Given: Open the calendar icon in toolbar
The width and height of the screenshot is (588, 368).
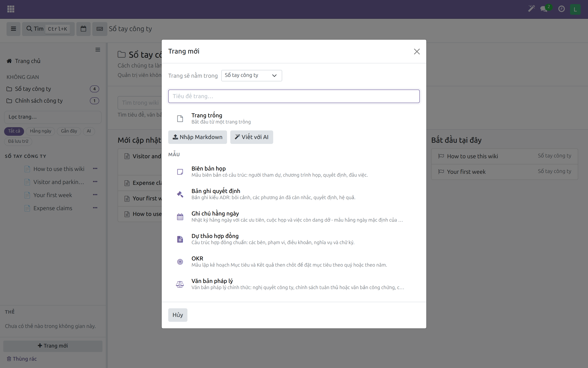Looking at the screenshot, I should click(x=83, y=29).
